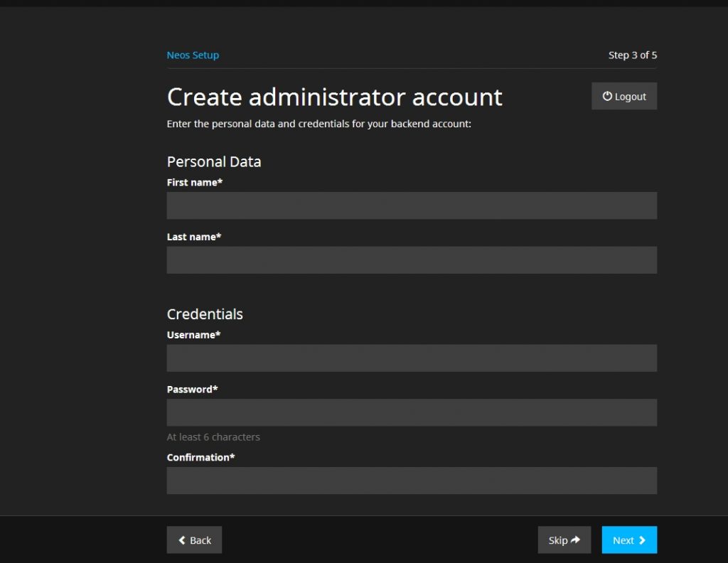Click the left chevron icon on Back
The height and width of the screenshot is (563, 728).
coord(182,540)
